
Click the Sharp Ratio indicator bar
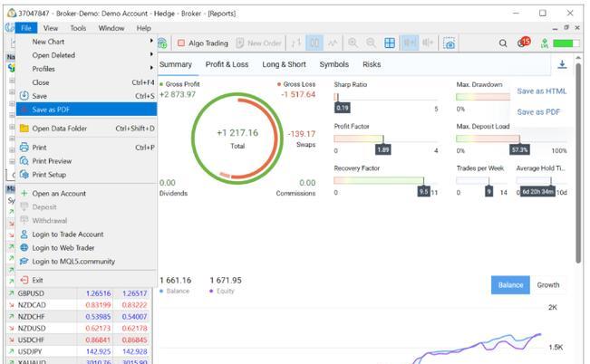tap(384, 97)
